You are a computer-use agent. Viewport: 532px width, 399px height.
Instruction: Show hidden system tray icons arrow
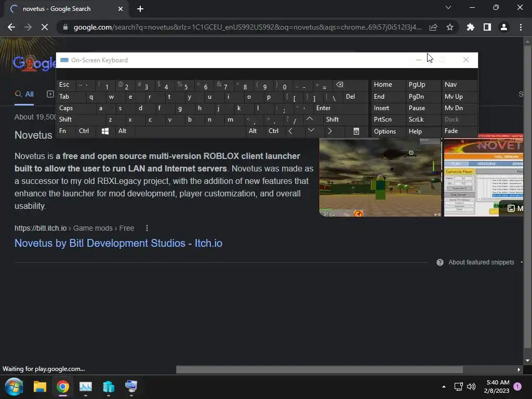(444, 387)
